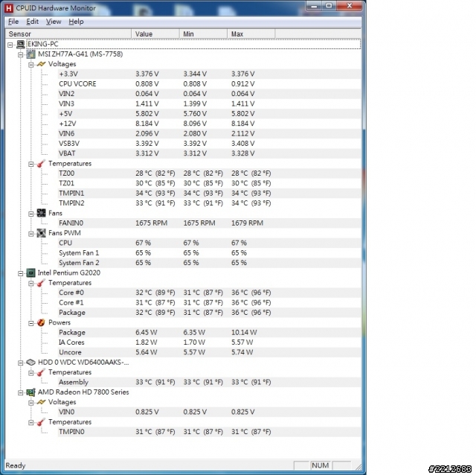Click the HDD Temperatures thermometer icon
Screen dimensions: 476x475
(x=42, y=372)
